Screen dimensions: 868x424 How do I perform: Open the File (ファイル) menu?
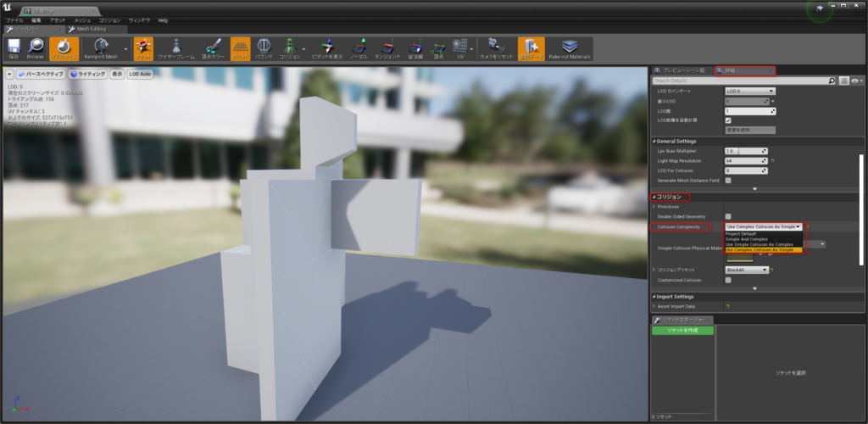click(x=14, y=20)
